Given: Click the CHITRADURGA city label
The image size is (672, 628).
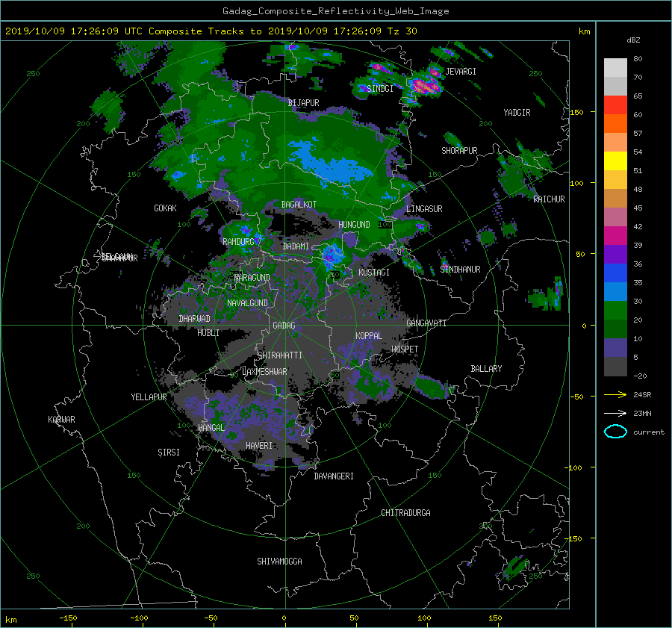Looking at the screenshot, I should pos(406,513).
